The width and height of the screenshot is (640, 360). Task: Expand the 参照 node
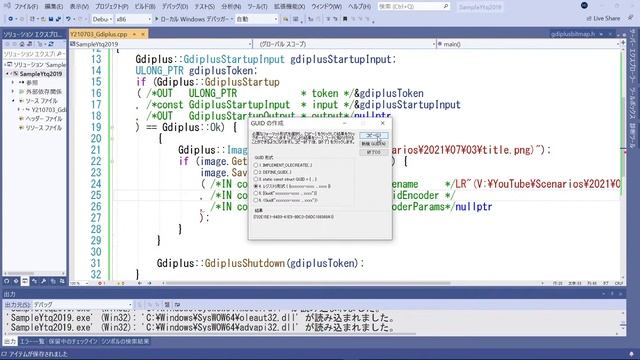tap(13, 83)
